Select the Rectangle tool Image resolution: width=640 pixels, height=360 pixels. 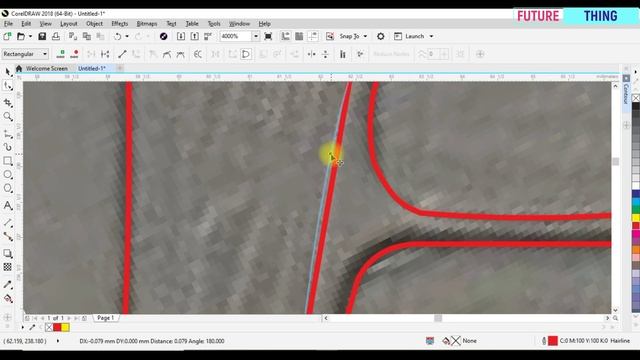tap(7, 161)
